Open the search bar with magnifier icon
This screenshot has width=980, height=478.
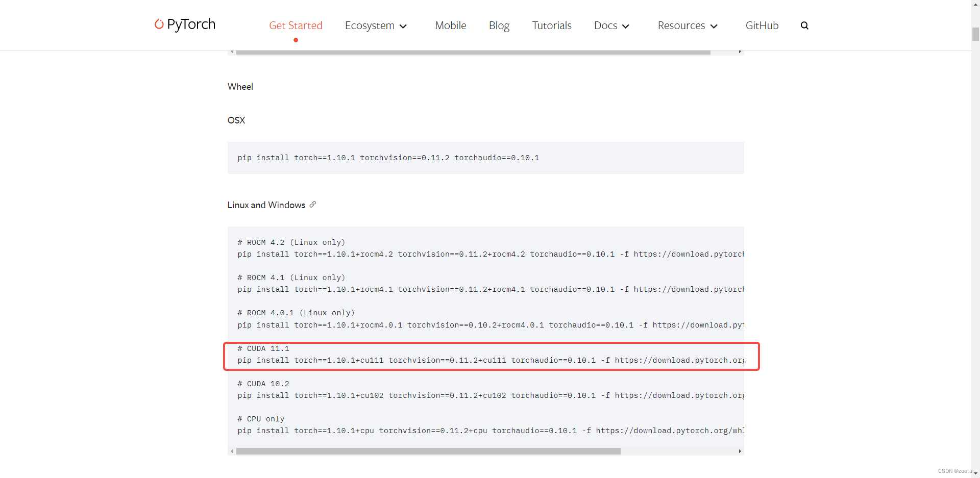coord(804,25)
